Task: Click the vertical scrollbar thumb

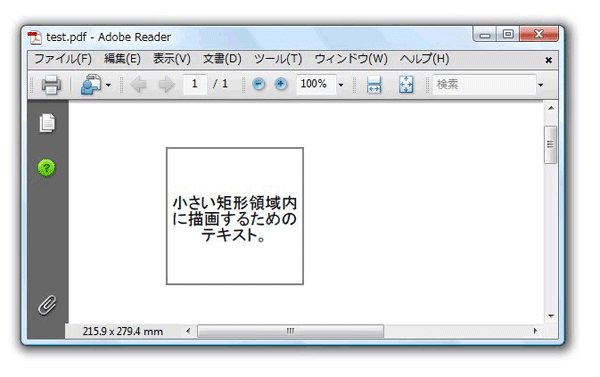Action: [x=551, y=145]
